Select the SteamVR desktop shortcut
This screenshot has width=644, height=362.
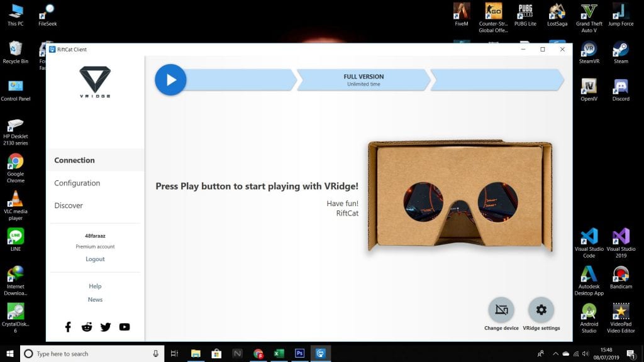point(589,53)
